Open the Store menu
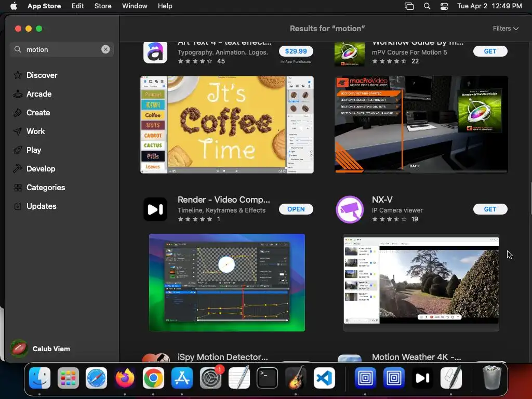The height and width of the screenshot is (399, 532). [x=103, y=6]
